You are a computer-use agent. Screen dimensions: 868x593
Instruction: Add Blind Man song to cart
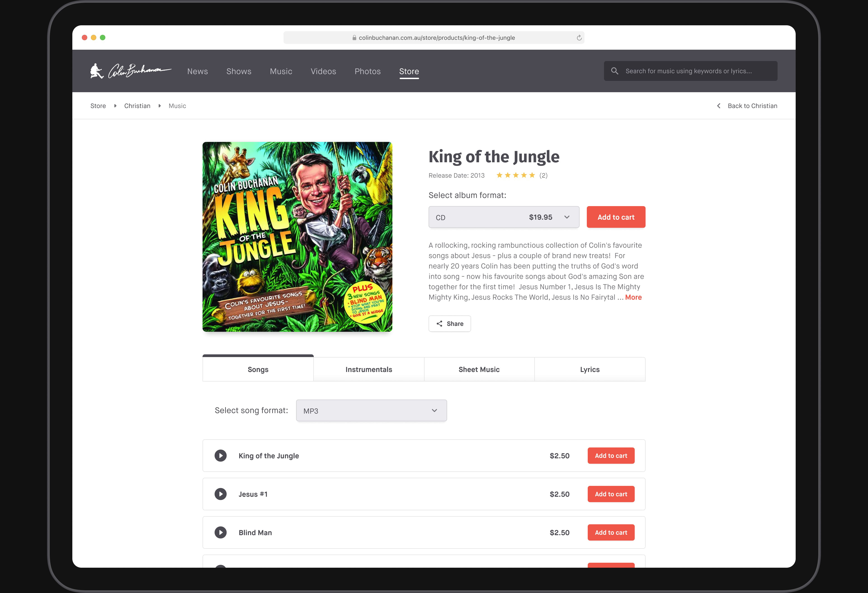coord(611,532)
